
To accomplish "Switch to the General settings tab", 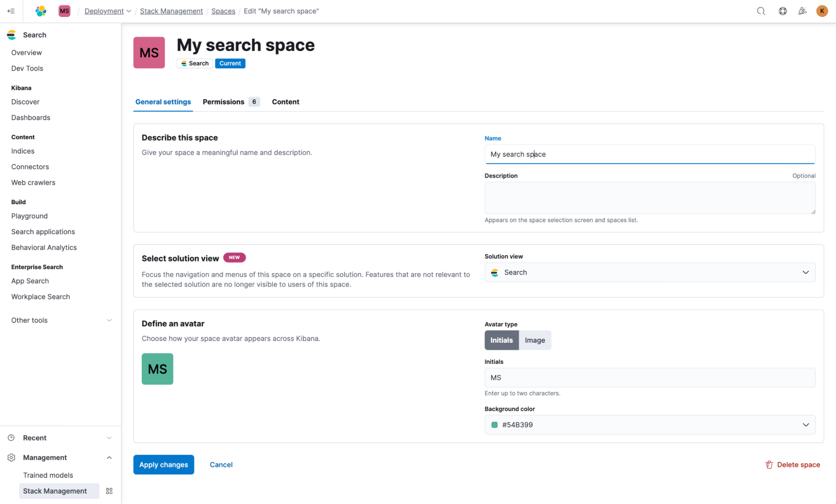I will [x=163, y=102].
